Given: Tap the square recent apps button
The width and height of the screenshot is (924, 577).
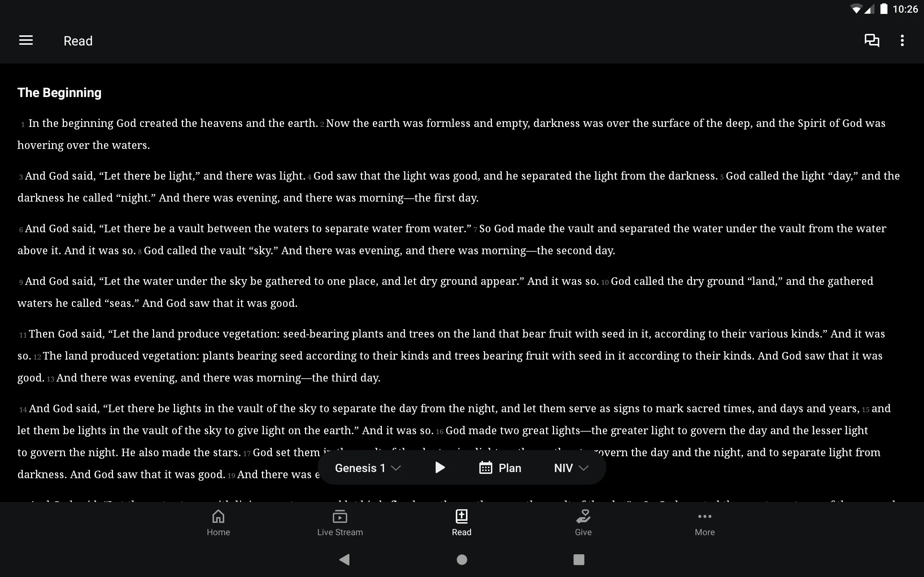Looking at the screenshot, I should tap(578, 559).
